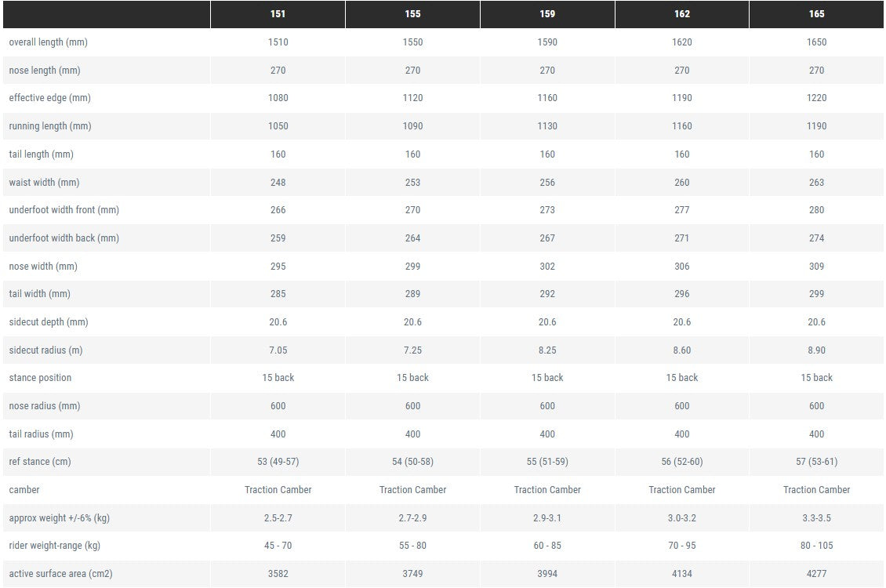This screenshot has height=588, width=886.
Task: Click the 80 - 105 rider weight cell
Action: point(816,546)
